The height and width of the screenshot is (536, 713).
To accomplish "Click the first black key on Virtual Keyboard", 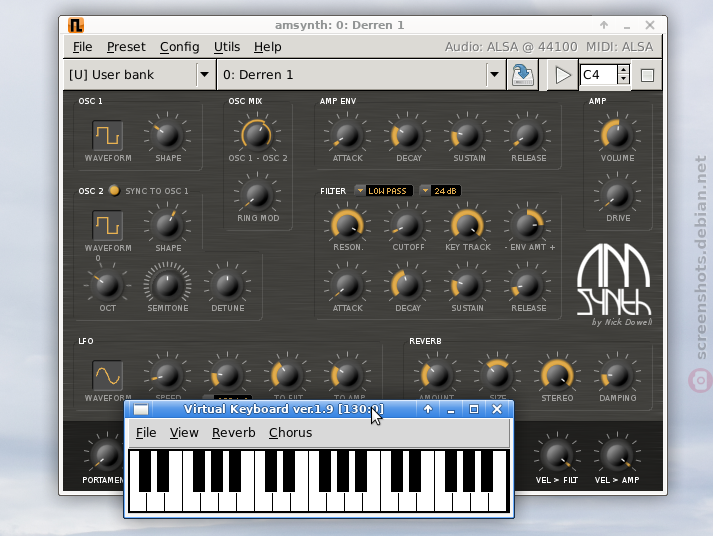I will [145, 471].
